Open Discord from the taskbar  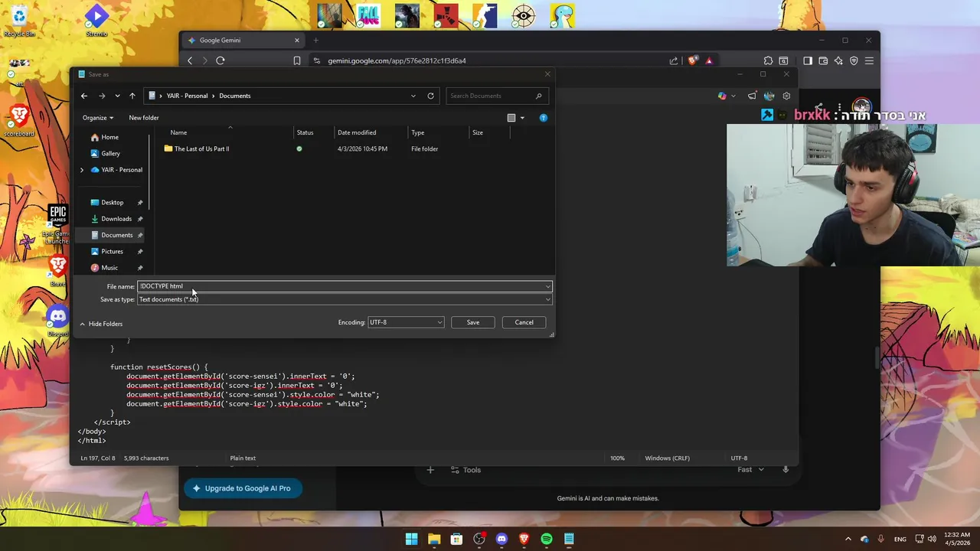(501, 539)
